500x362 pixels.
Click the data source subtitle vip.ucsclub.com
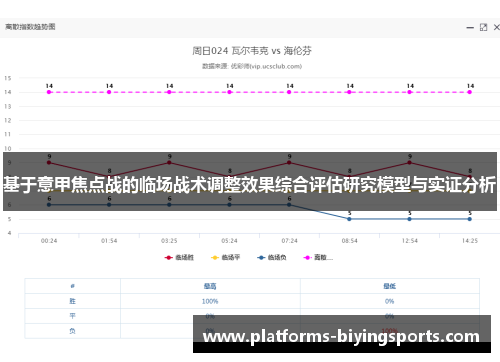pyautogui.click(x=252, y=66)
